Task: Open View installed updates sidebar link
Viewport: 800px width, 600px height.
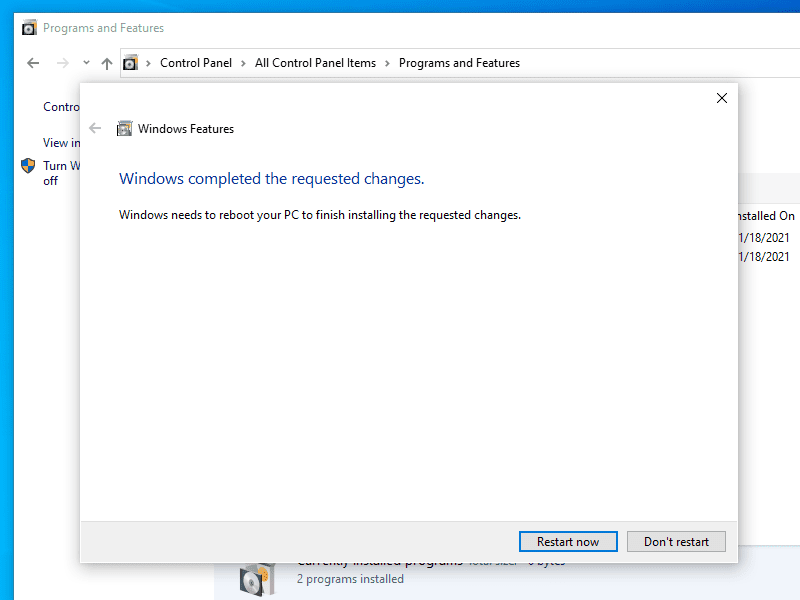Action: [x=61, y=142]
